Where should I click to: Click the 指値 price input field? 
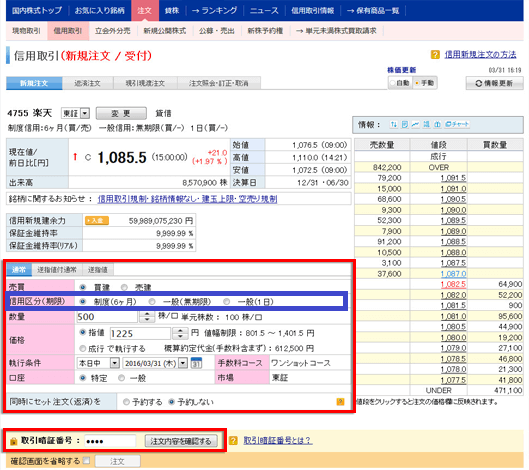[140, 333]
